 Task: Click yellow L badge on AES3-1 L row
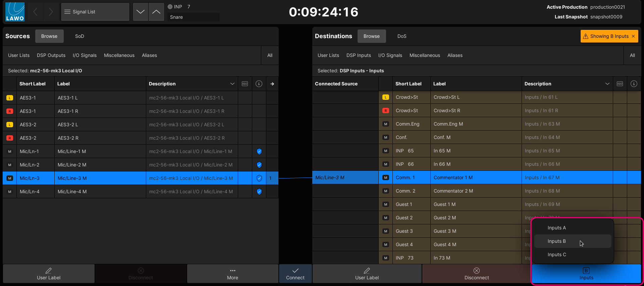[x=10, y=98]
